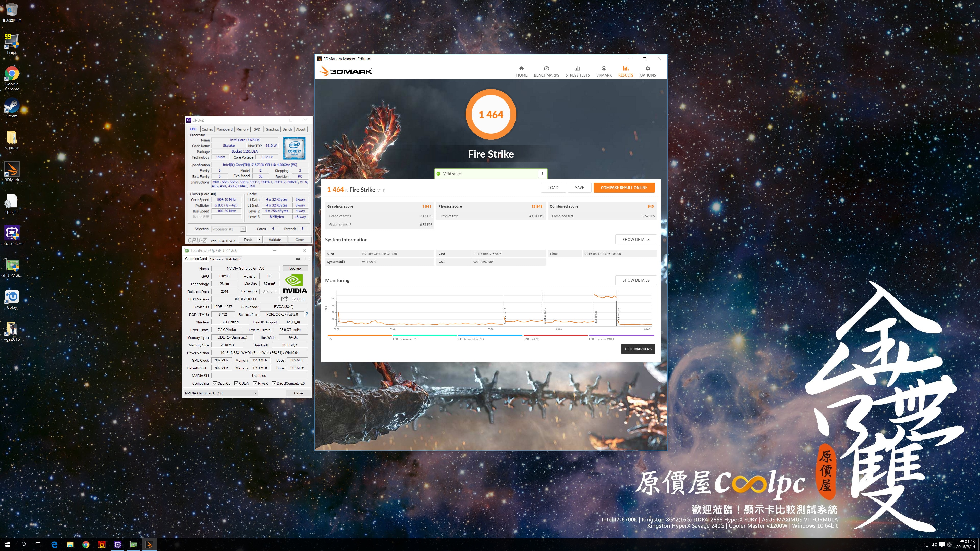Select the Uplay desktop icon
980x551 pixels.
pyautogui.click(x=12, y=299)
